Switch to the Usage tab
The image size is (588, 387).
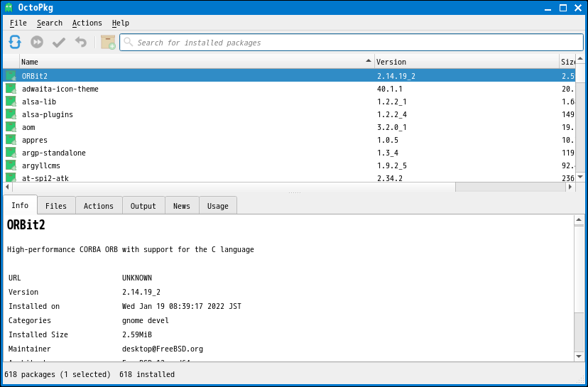click(x=217, y=206)
